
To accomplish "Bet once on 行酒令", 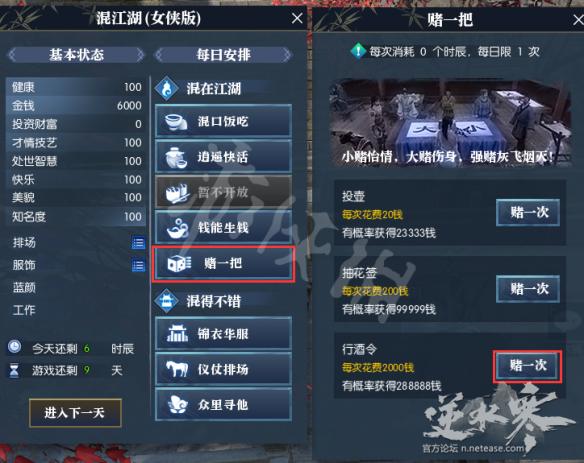I will [x=528, y=366].
